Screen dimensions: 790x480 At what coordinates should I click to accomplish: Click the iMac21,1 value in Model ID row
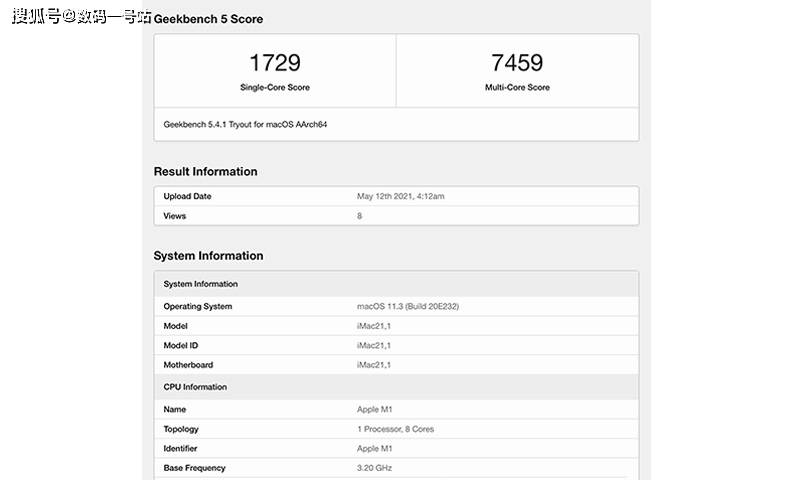pyautogui.click(x=374, y=346)
